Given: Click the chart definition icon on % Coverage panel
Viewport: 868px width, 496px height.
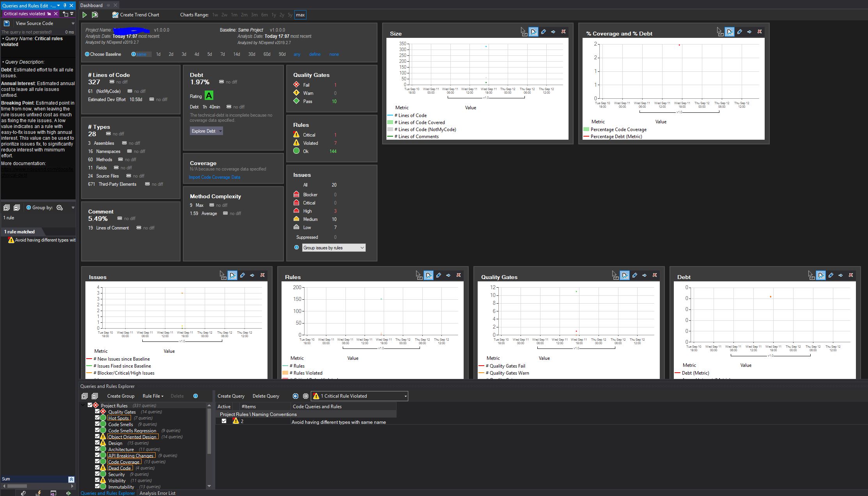Looking at the screenshot, I should pos(729,32).
